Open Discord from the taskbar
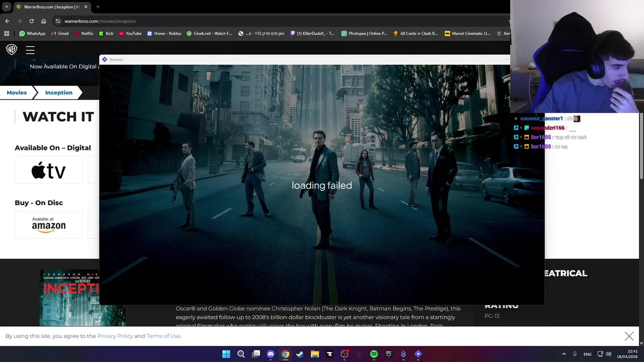This screenshot has height=362, width=644. [271, 354]
